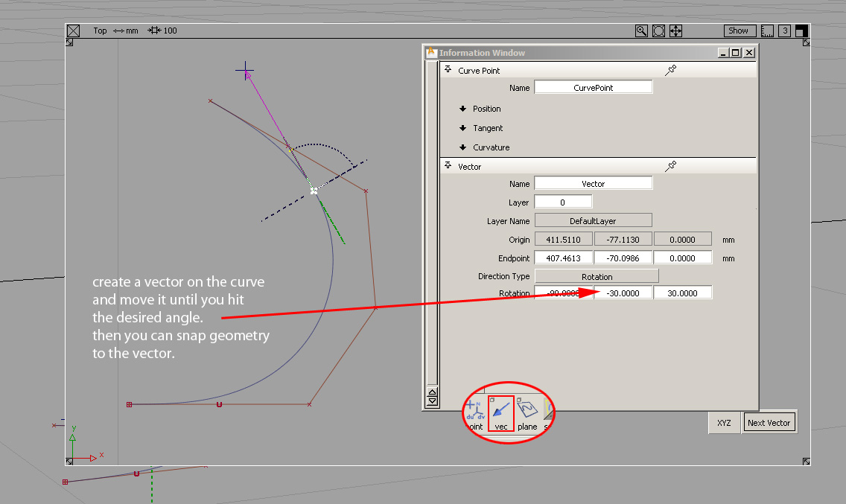Select the plane tool
Screen dimensions: 846x504
(x=527, y=411)
